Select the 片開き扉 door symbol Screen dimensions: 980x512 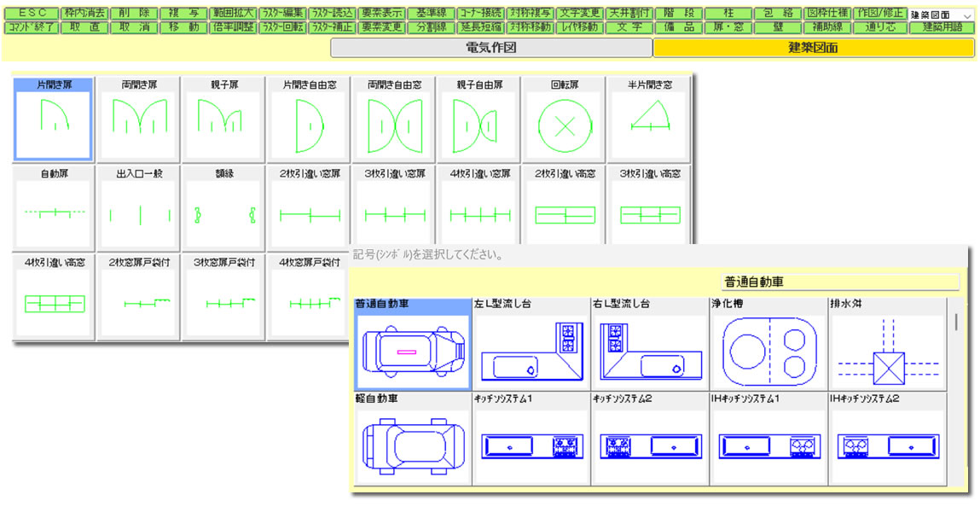point(53,119)
